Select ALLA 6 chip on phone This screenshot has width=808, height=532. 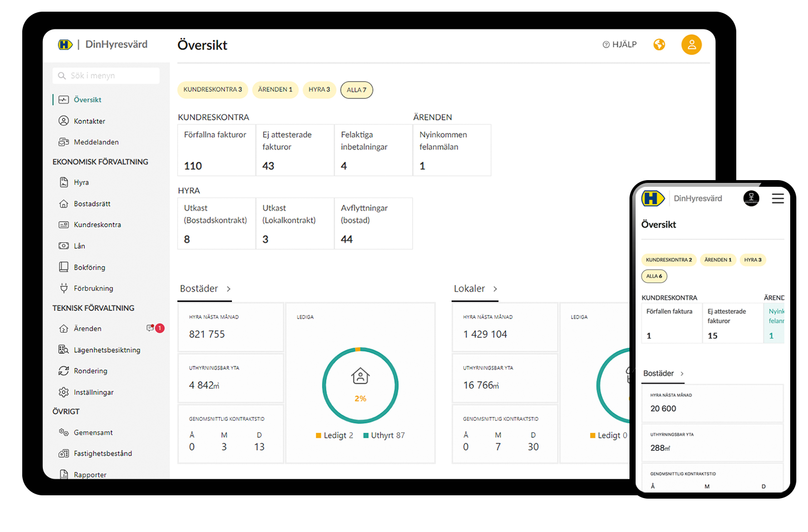[655, 276]
